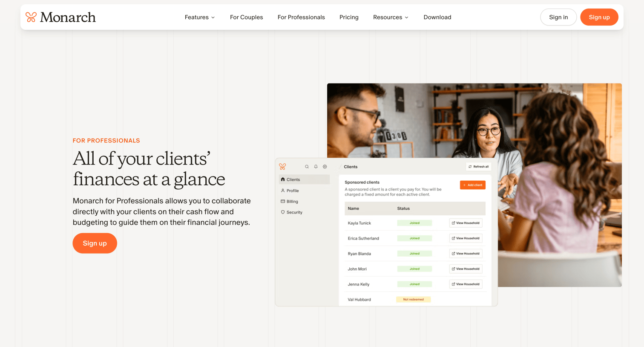Click Joined badge for Jenna Kelly
This screenshot has width=644, height=347.
(414, 284)
